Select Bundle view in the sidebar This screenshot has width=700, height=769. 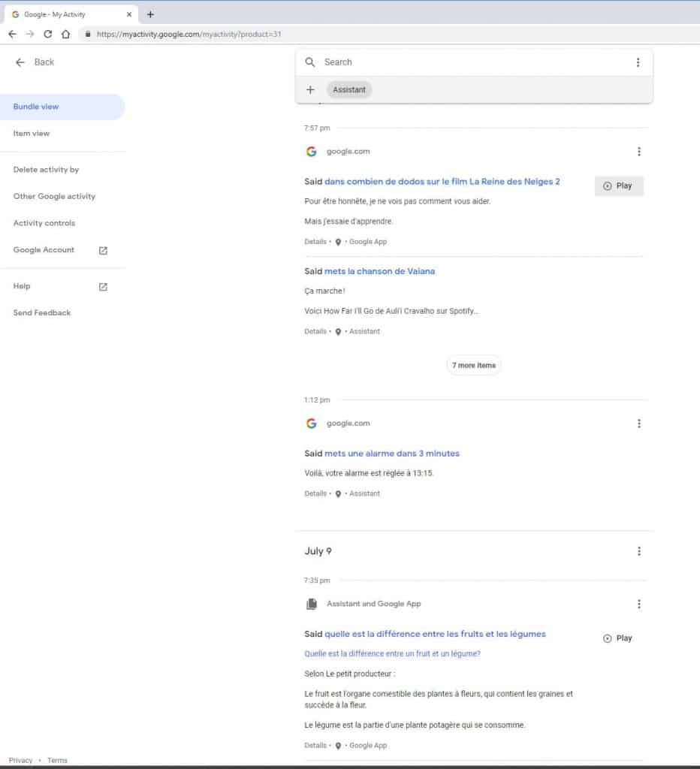pos(36,107)
